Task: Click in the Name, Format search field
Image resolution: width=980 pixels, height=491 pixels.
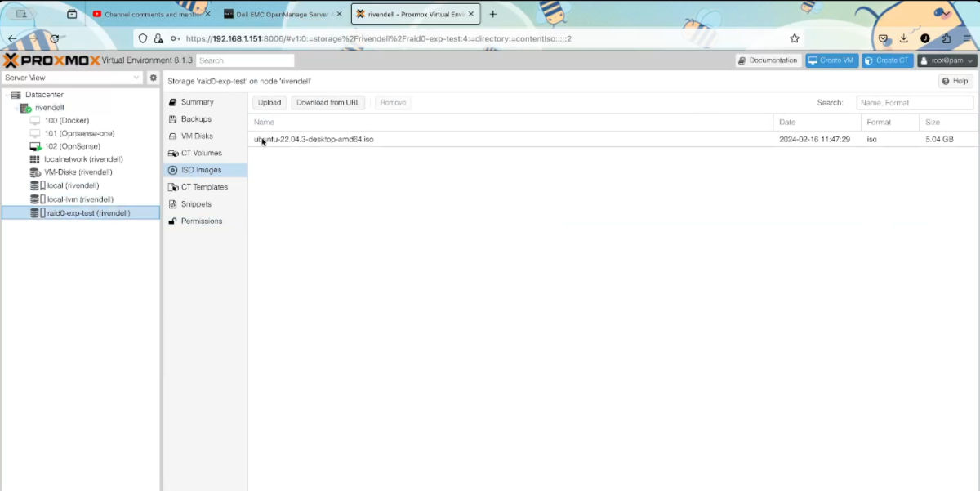Action: tap(914, 102)
